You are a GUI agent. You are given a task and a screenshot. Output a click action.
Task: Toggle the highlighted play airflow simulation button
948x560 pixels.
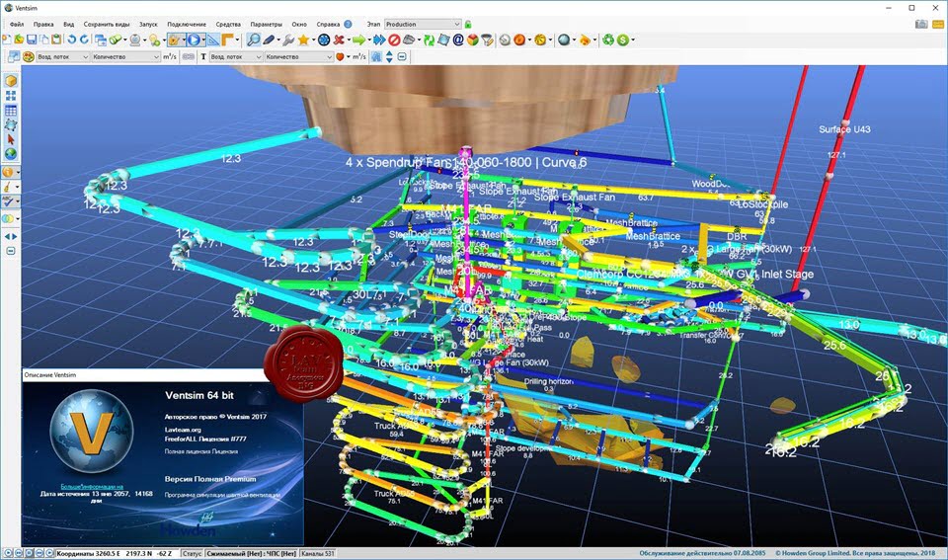tap(194, 40)
